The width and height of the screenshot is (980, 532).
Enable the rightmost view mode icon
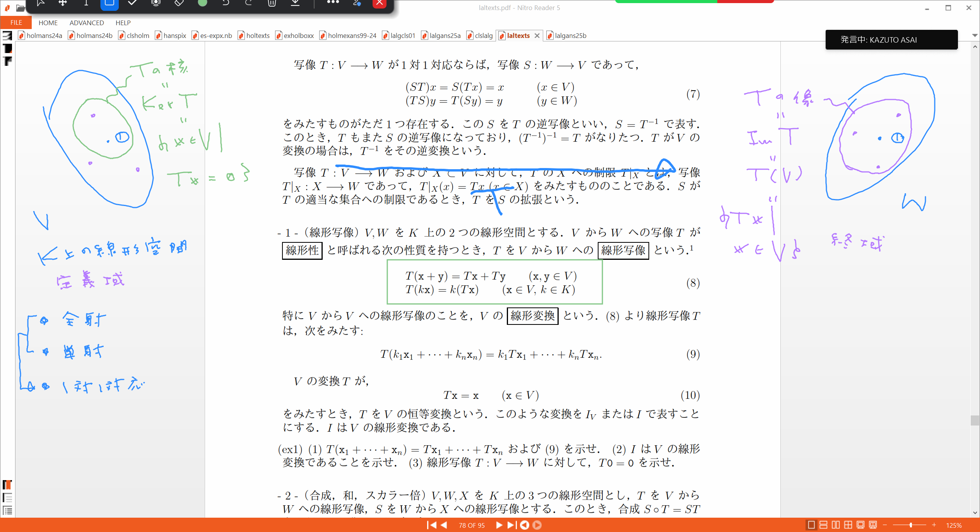pos(873,525)
